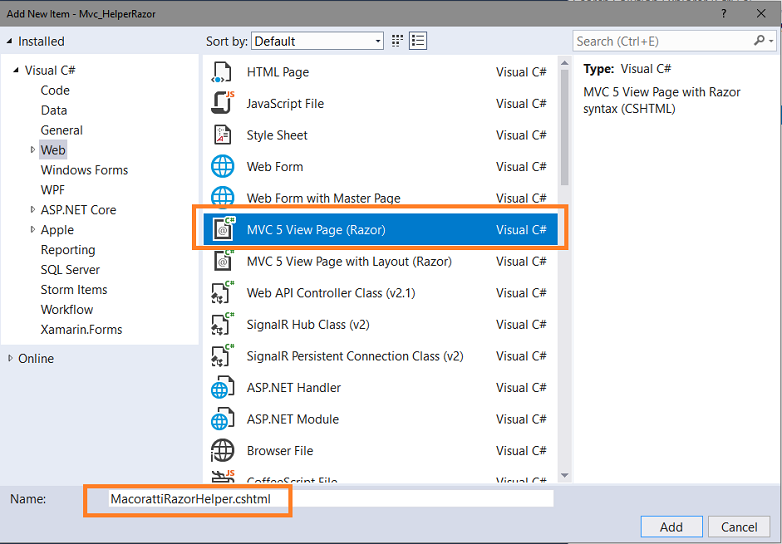Viewport: 782px width, 544px height.
Task: Pick the Browser File icon
Action: pos(222,450)
